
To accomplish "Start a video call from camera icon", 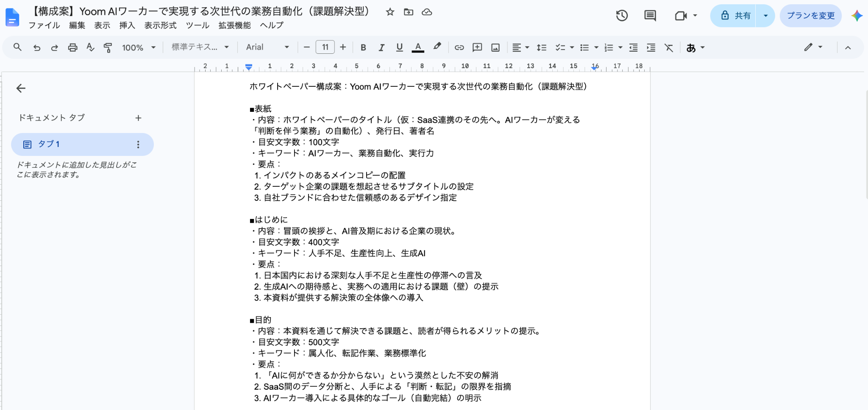I will (x=681, y=16).
